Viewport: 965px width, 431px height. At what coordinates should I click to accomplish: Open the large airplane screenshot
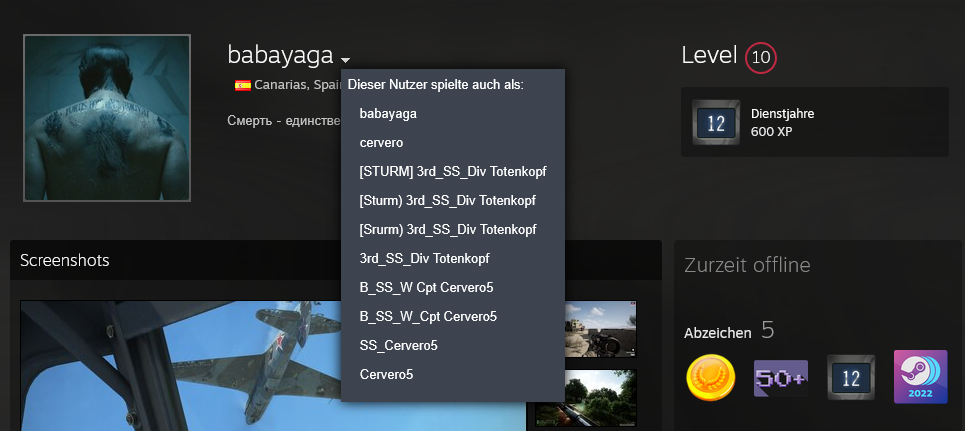coord(273,365)
